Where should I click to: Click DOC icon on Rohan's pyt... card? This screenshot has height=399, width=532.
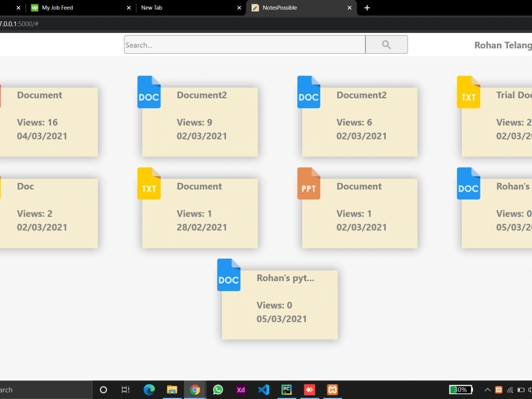pos(229,275)
